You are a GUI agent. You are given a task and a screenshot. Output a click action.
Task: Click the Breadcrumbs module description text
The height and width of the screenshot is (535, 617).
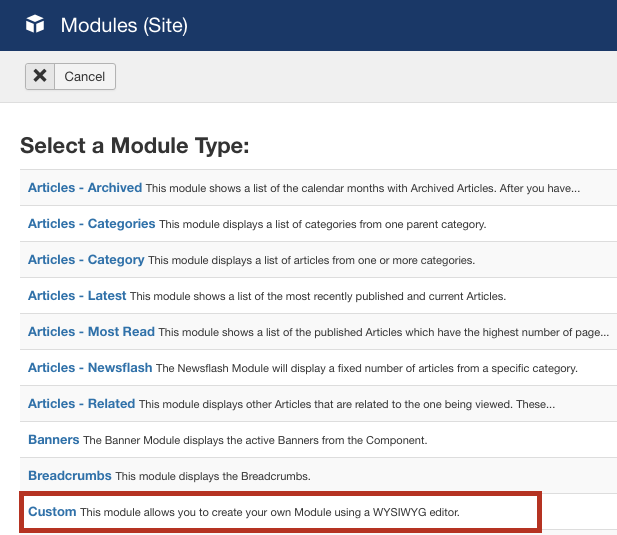point(213,476)
